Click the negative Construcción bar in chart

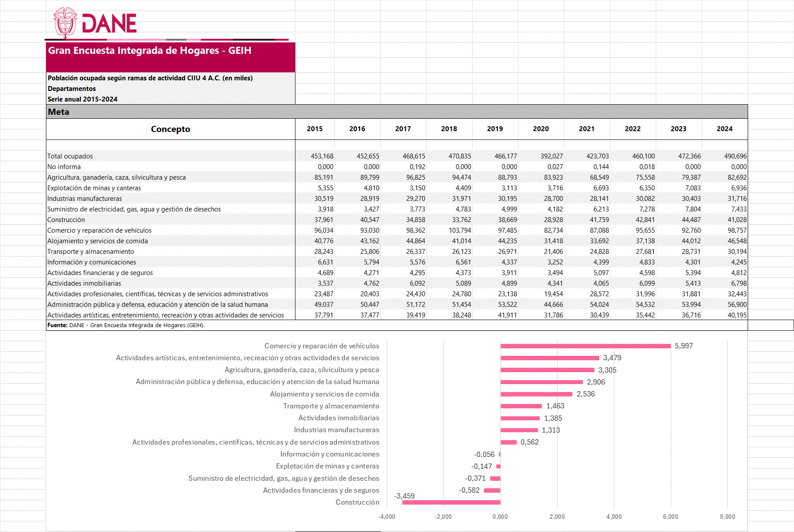point(451,502)
